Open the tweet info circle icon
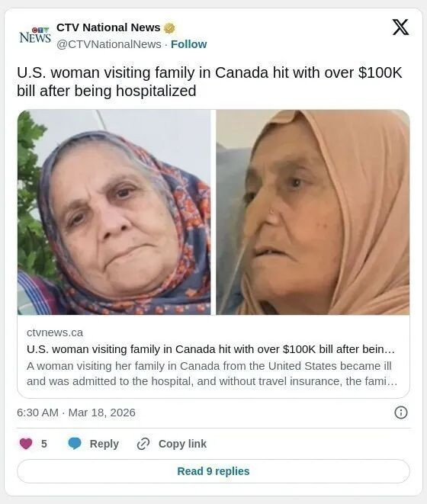This screenshot has height=504, width=427. tap(400, 413)
